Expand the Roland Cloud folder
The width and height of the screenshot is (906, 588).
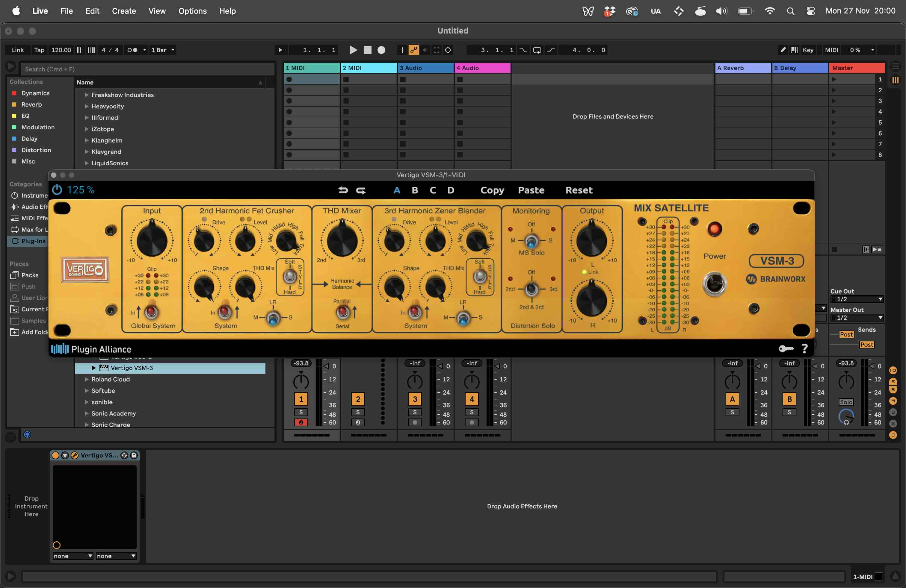point(86,379)
